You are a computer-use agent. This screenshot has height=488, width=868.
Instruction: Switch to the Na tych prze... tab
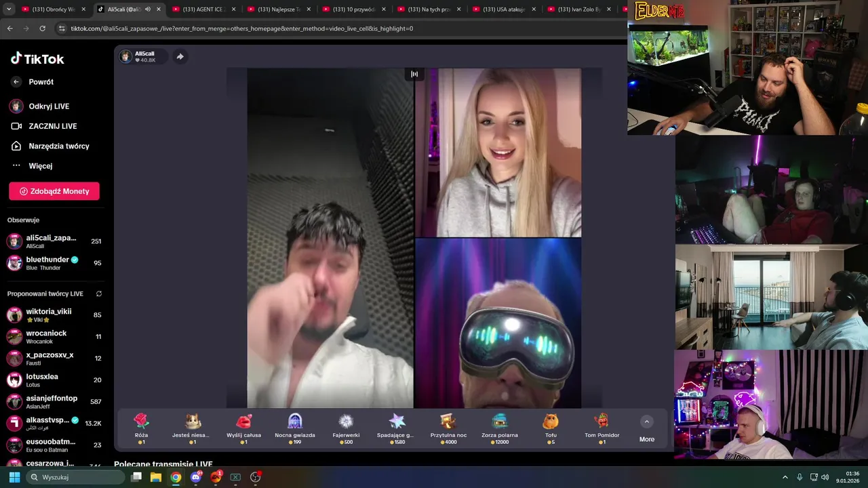point(429,9)
